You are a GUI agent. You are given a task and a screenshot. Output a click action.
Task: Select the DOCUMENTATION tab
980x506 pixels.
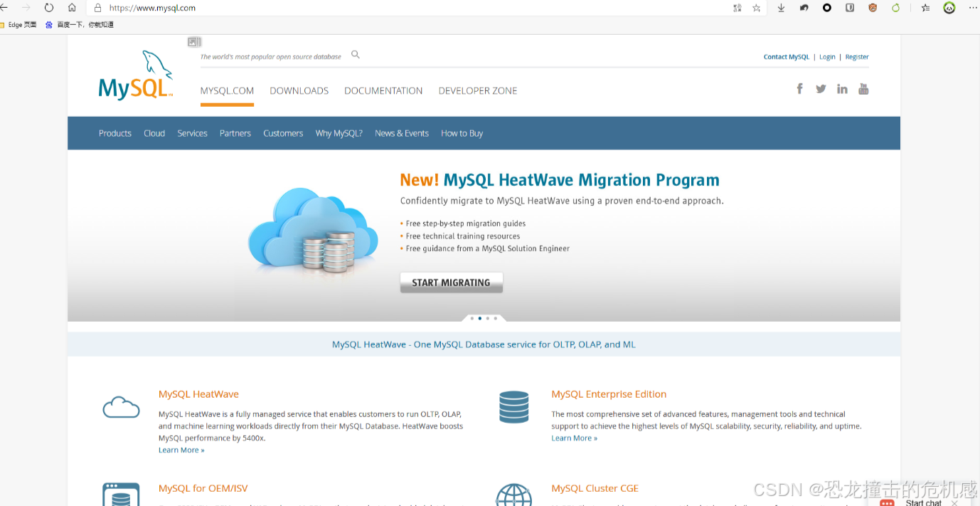383,91
